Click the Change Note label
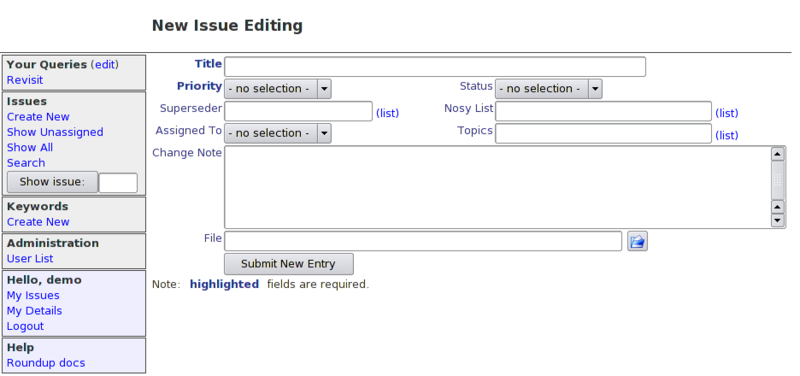The width and height of the screenshot is (800, 376). [x=187, y=153]
